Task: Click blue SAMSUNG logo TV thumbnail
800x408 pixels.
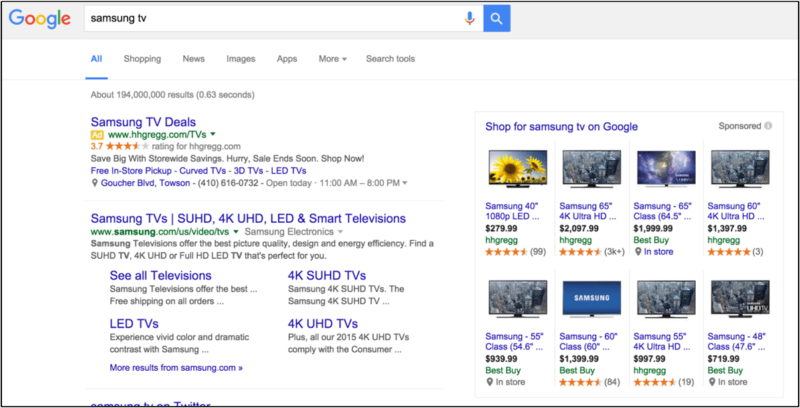Action: 592,299
